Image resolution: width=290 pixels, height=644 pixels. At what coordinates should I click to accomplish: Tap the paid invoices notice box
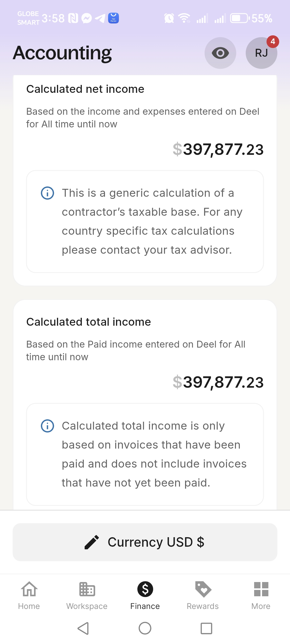coord(145,454)
